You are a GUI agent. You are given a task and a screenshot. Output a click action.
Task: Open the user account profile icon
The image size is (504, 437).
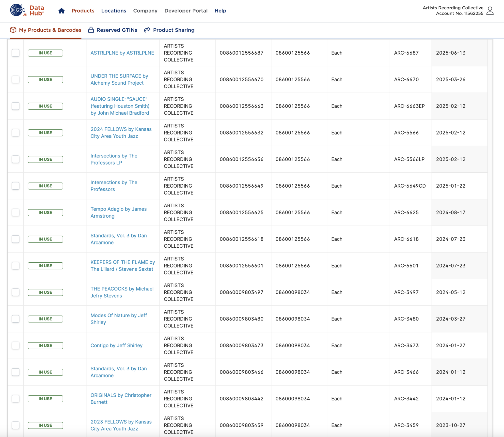click(x=490, y=11)
